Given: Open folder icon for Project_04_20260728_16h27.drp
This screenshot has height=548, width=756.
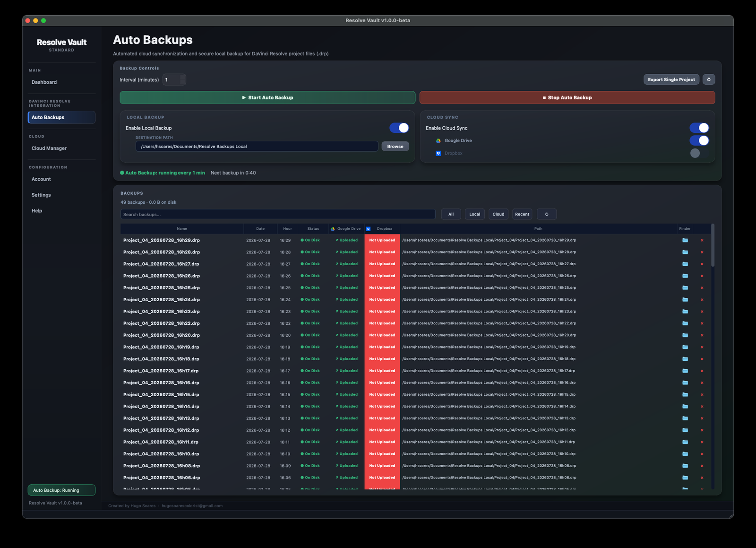Looking at the screenshot, I should pyautogui.click(x=685, y=264).
